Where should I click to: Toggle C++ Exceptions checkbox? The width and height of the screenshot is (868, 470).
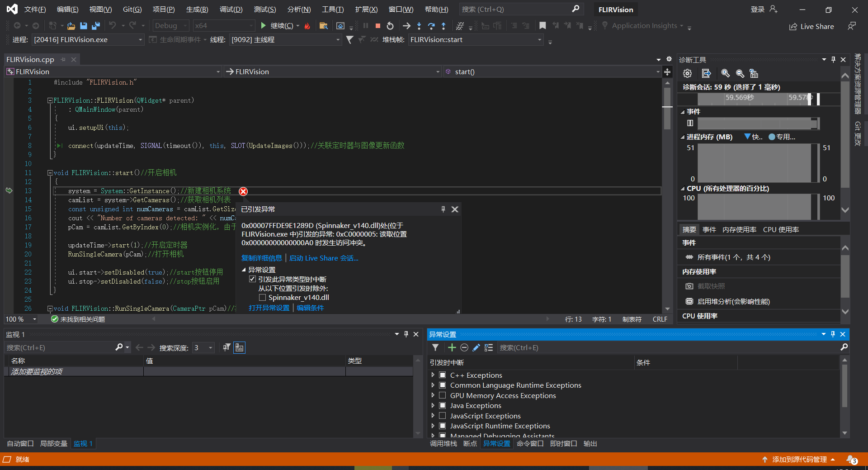pos(443,375)
